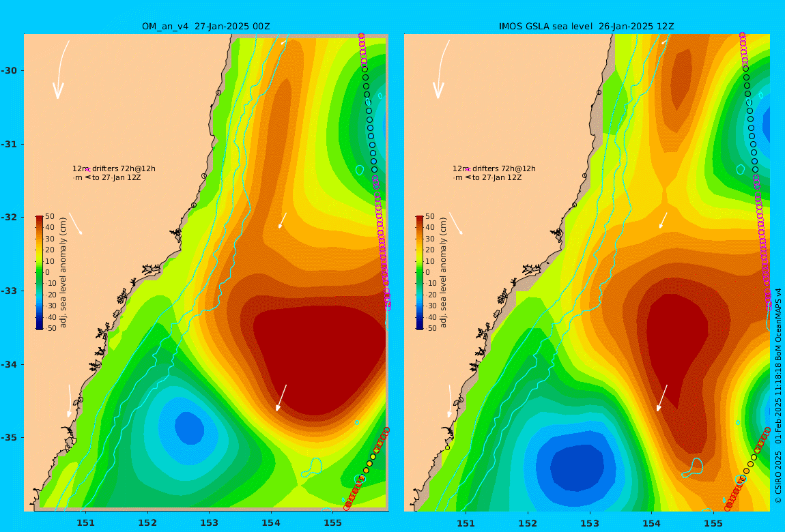Viewport: 785px width, 532px height.
Task: Click the -30 latitude tick label
Action: coord(9,70)
